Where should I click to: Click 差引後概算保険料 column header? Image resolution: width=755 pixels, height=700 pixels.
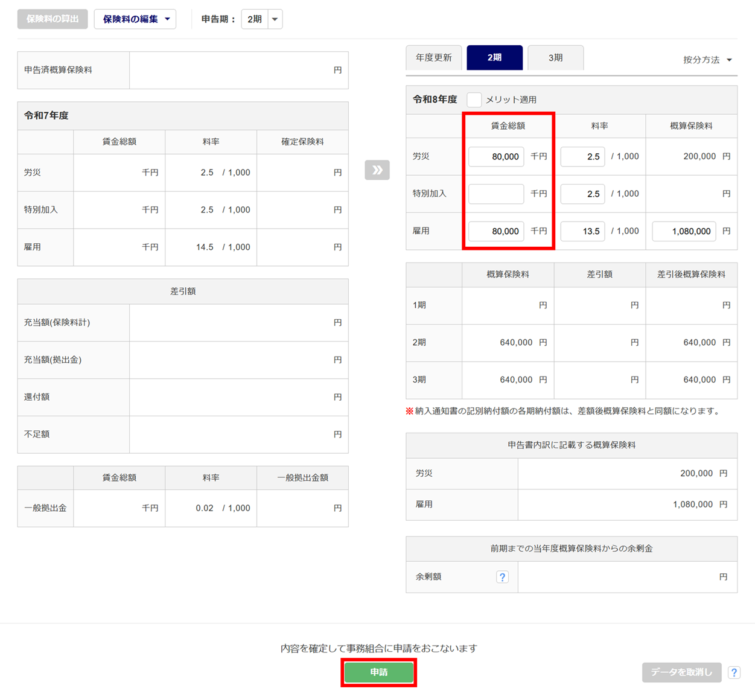[691, 274]
